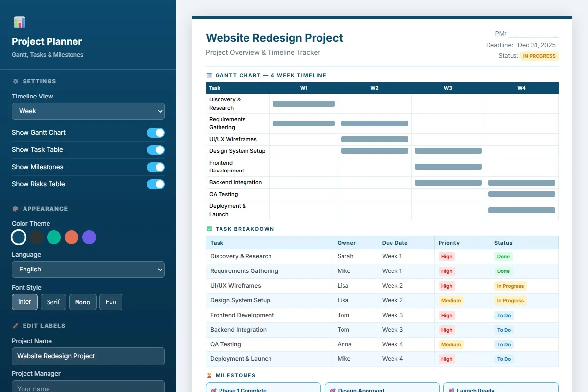588x392 pixels.
Task: Click the Owner column header
Action: click(356, 243)
